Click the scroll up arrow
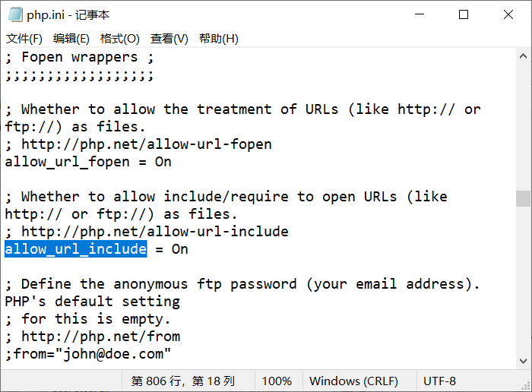The image size is (532, 392). pos(523,56)
